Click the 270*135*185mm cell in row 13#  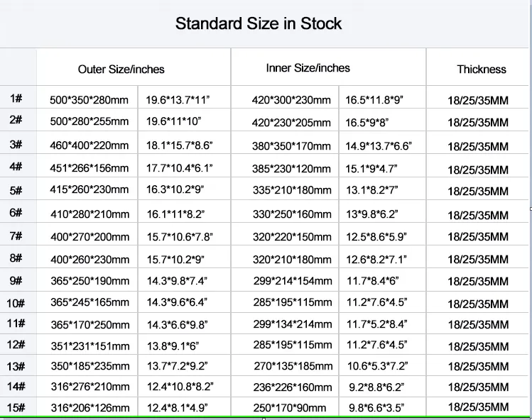coord(285,365)
